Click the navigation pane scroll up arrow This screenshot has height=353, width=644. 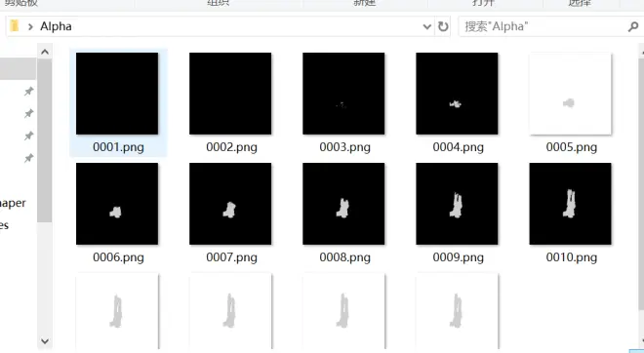pyautogui.click(x=45, y=52)
